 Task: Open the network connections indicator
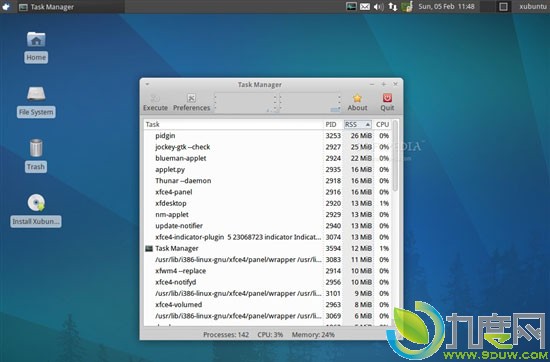click(x=393, y=6)
